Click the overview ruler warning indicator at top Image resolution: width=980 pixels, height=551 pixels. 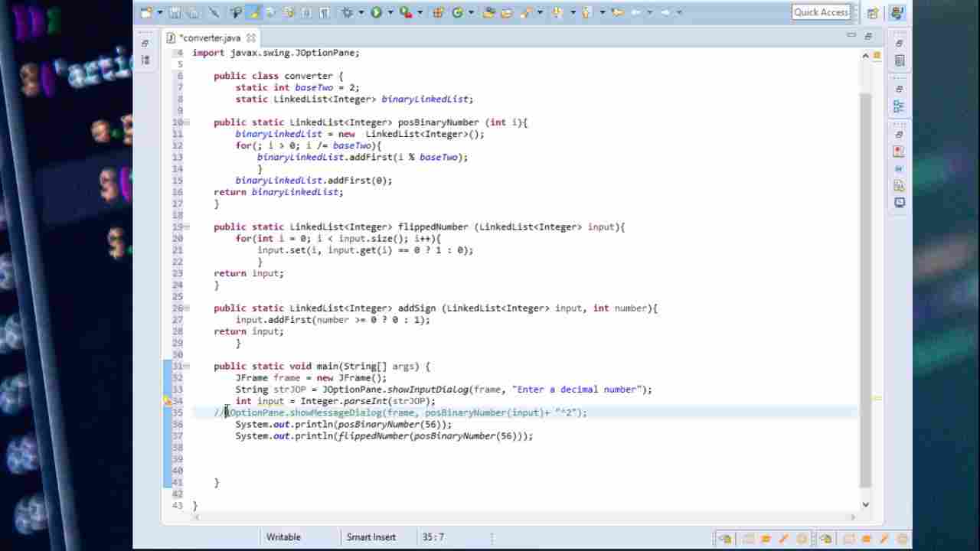pyautogui.click(x=877, y=56)
